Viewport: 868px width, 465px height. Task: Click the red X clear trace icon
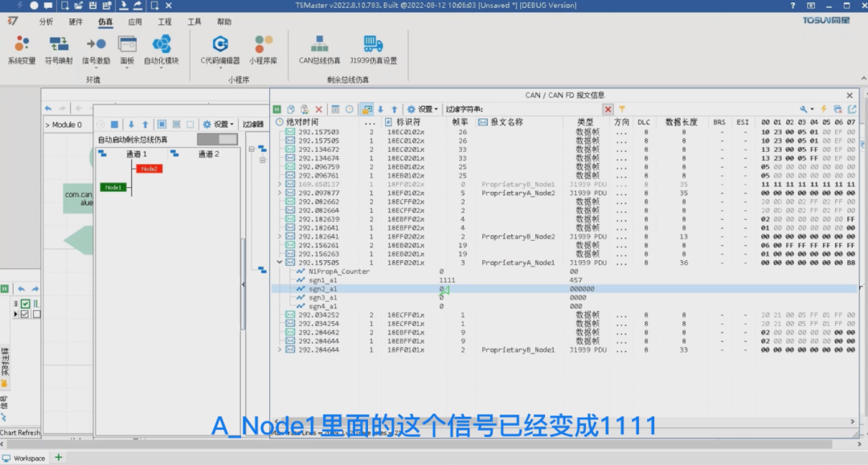pos(318,109)
